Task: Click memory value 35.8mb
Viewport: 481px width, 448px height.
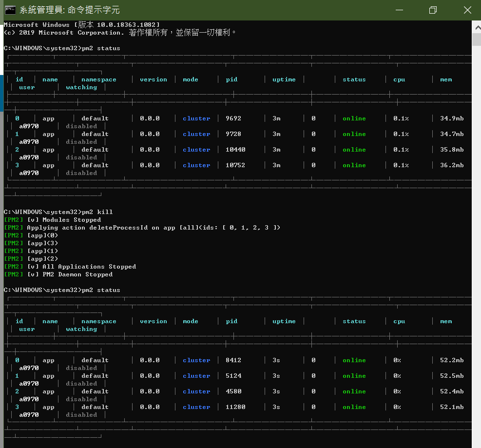Action: 452,150
